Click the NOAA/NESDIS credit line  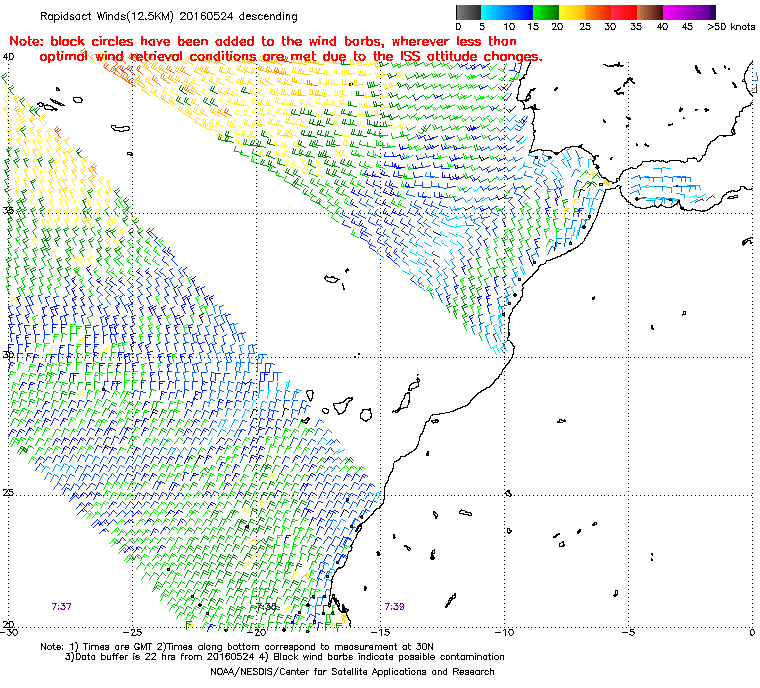[x=352, y=672]
